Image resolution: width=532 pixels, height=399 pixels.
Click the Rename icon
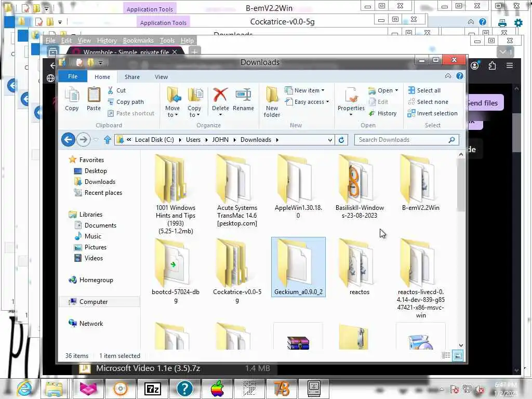[243, 99]
